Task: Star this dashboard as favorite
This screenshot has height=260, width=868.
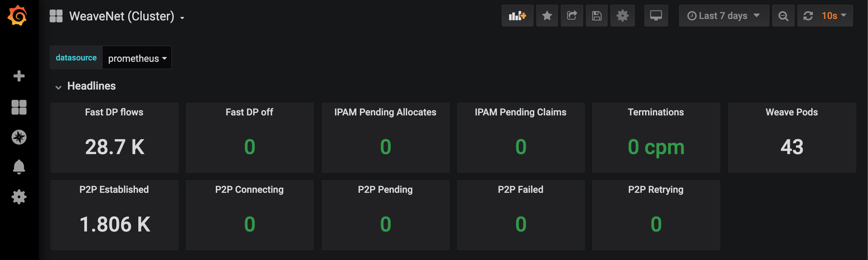Action: tap(547, 16)
